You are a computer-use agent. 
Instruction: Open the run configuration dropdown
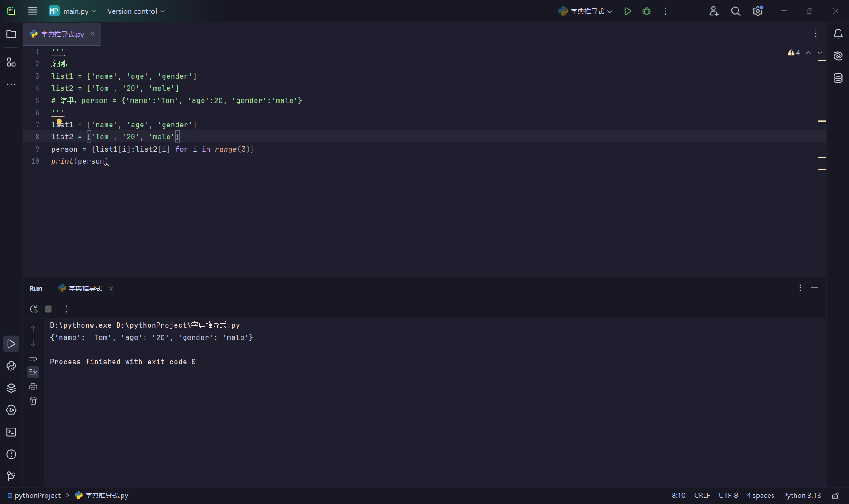[585, 11]
